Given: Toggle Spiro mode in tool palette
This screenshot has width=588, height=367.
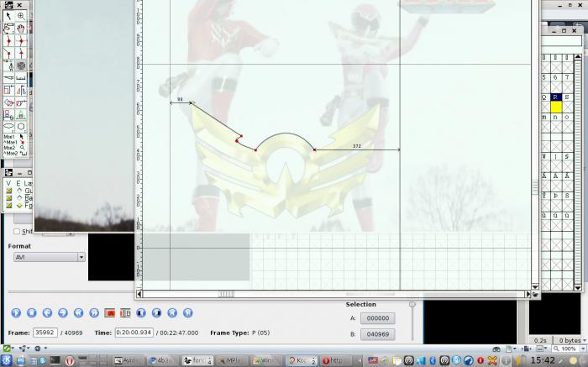Looking at the screenshot, I should point(21,66).
